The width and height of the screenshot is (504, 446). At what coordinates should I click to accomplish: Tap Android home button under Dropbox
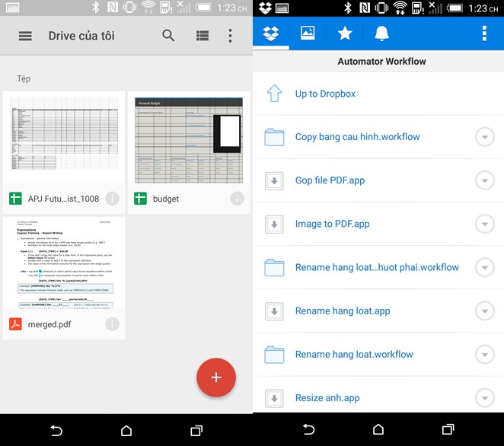378,429
